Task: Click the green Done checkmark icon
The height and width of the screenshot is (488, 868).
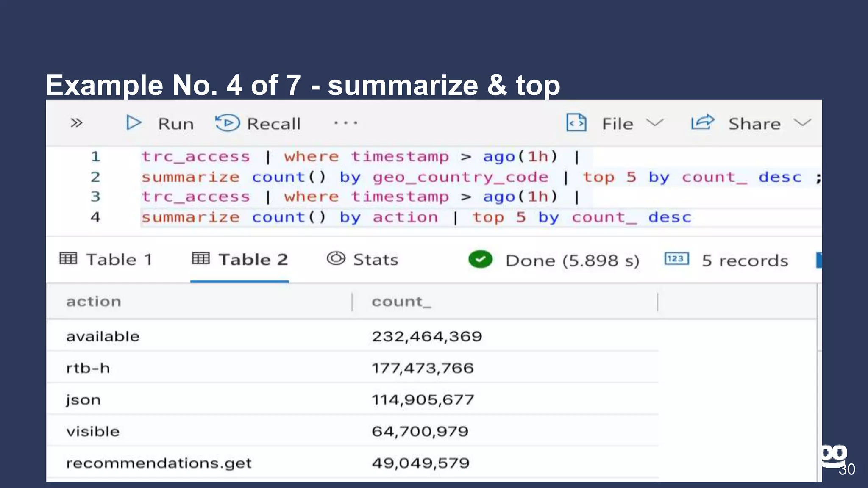Action: (x=480, y=259)
